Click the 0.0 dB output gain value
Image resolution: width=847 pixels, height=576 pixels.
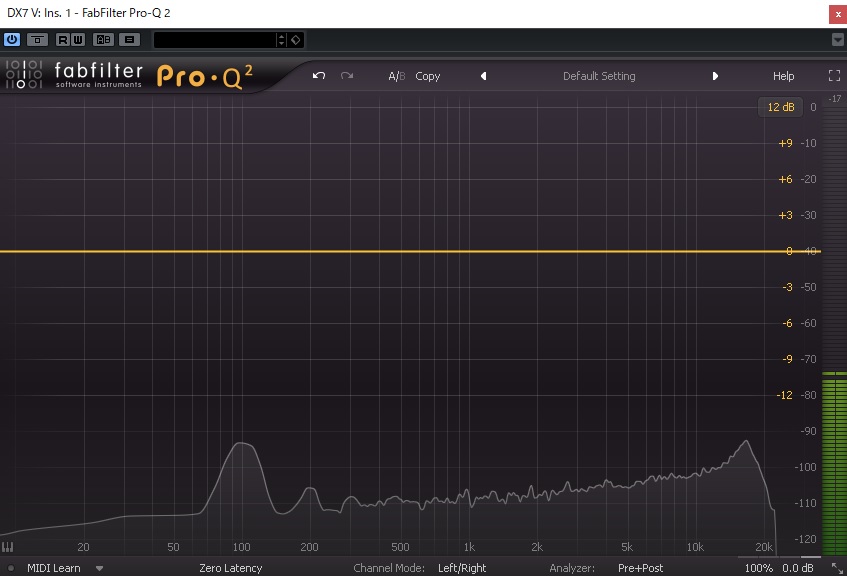pyautogui.click(x=798, y=568)
